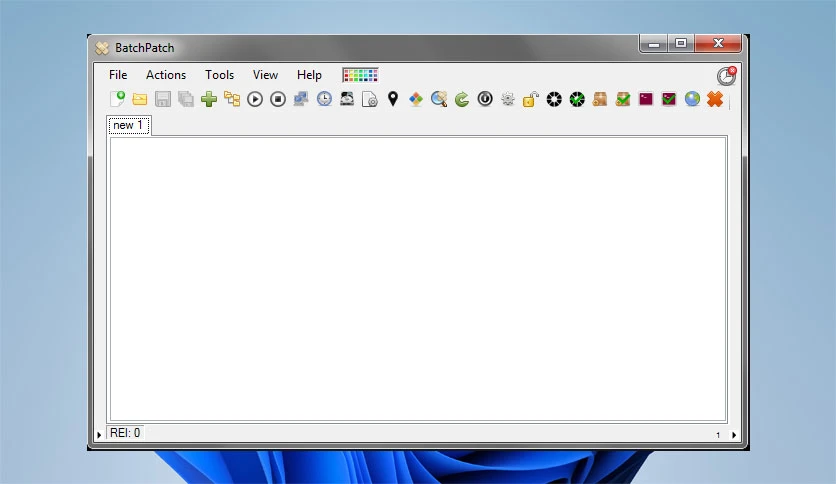Click the open folder toolbar icon
Screen dimensions: 836x484
140,99
